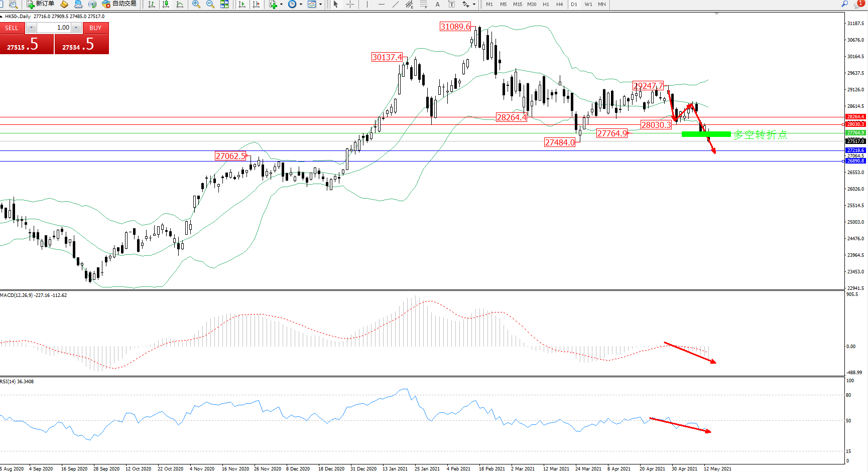Open the search magnifier at top right
The height and width of the screenshot is (472, 868).
(845, 4)
